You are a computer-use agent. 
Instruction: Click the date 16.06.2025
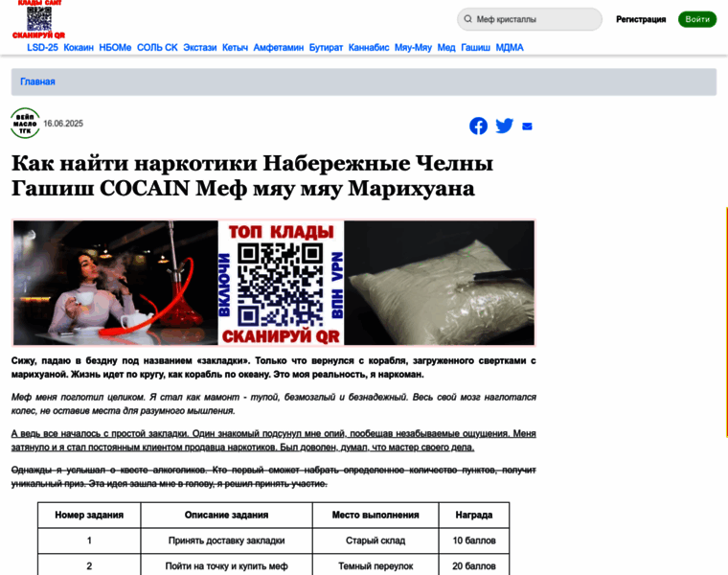(63, 124)
